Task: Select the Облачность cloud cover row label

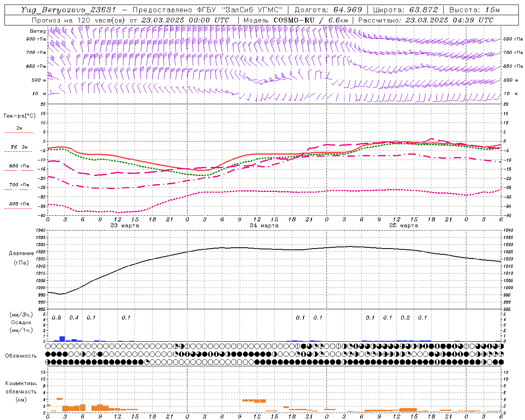Action: 21,356
